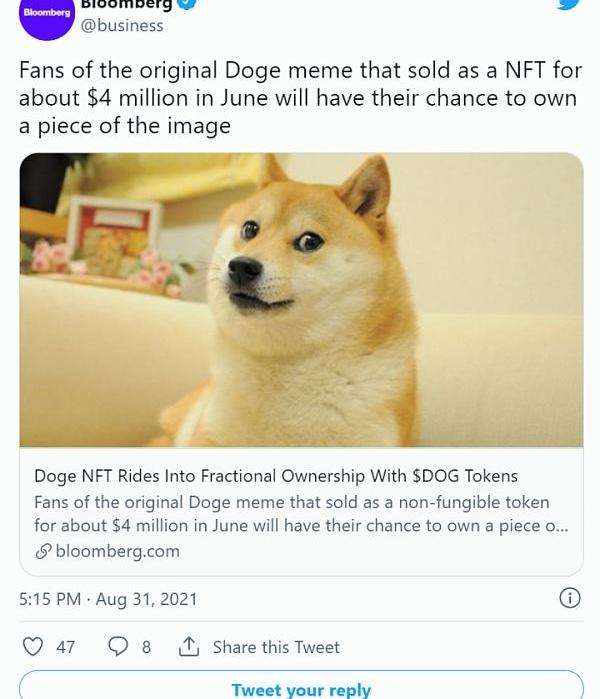Screen dimensions: 600x699
Task: Click the blue verified badge
Action: click(186, 4)
